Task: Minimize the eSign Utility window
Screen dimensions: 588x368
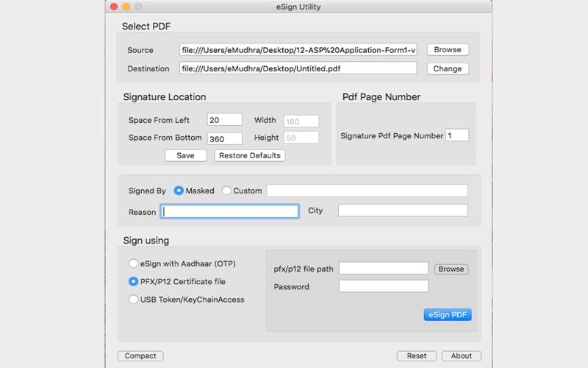Action: (x=126, y=7)
